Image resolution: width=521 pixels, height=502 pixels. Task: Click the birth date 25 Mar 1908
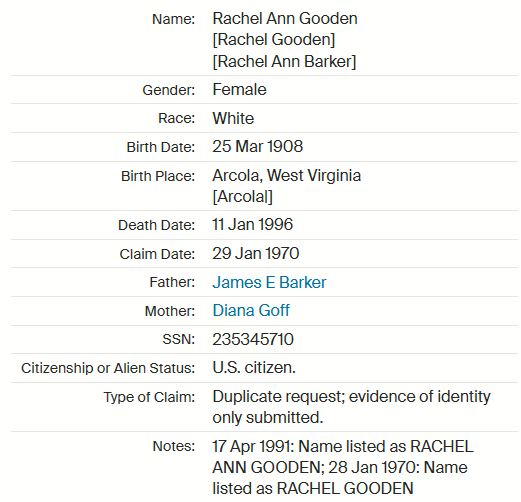(x=258, y=146)
